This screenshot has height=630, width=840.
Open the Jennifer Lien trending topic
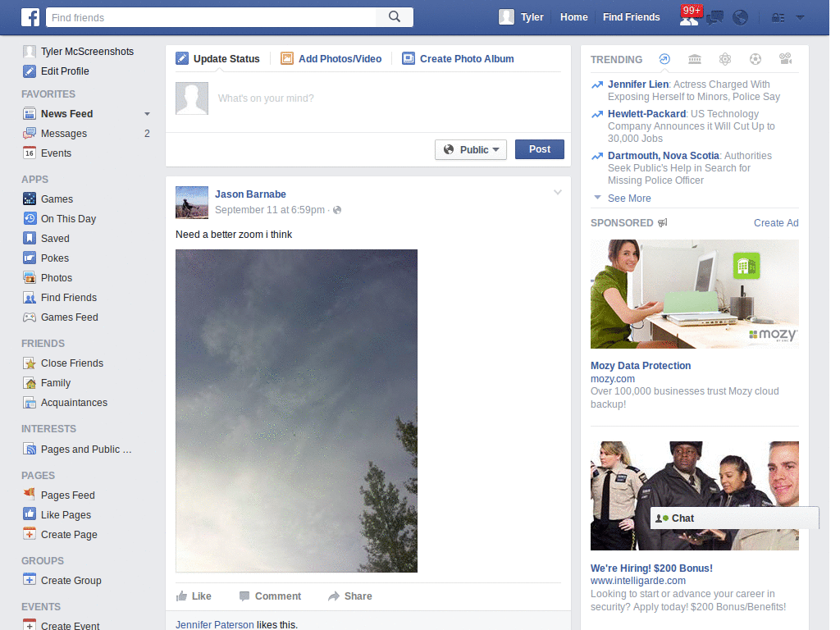(x=638, y=84)
